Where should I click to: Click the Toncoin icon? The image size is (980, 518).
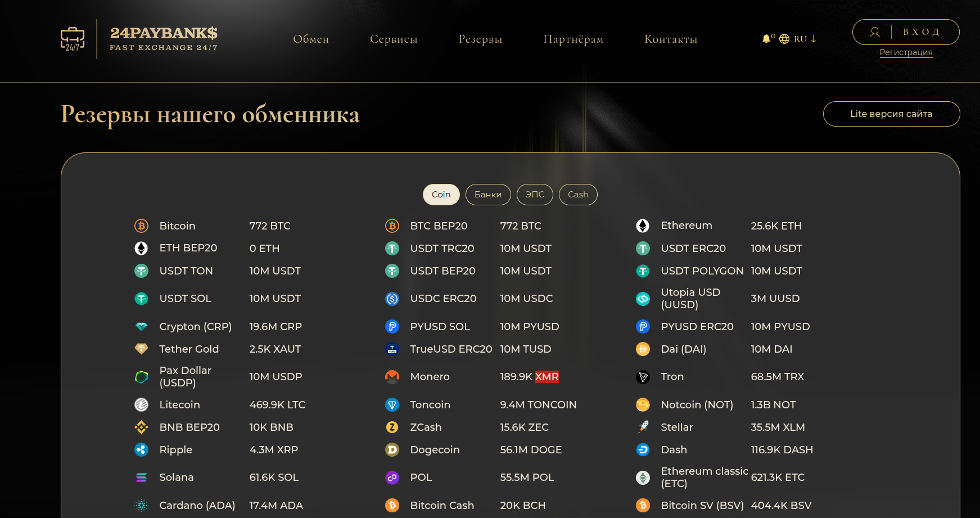click(x=392, y=404)
